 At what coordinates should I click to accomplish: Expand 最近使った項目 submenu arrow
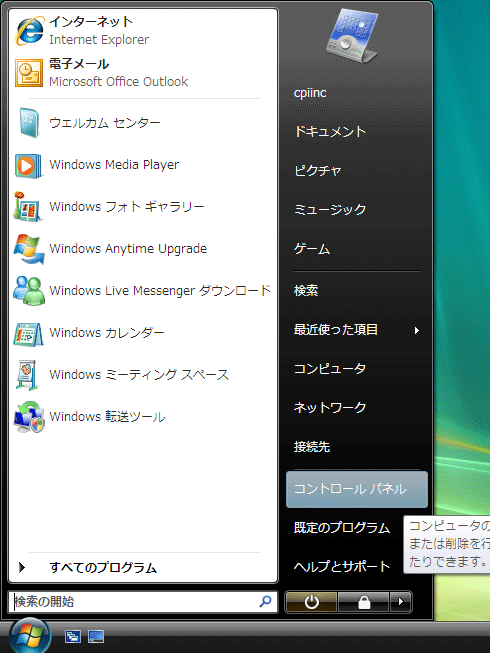point(416,331)
